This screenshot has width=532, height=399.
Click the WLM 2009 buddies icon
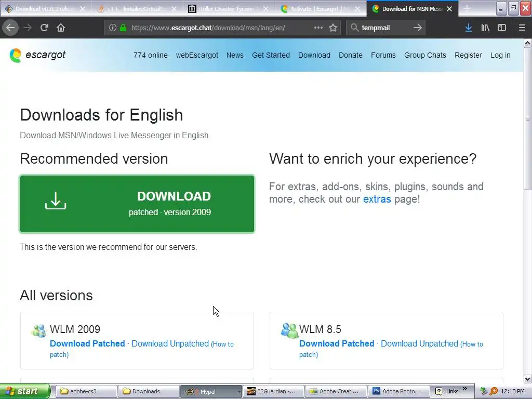[38, 330]
